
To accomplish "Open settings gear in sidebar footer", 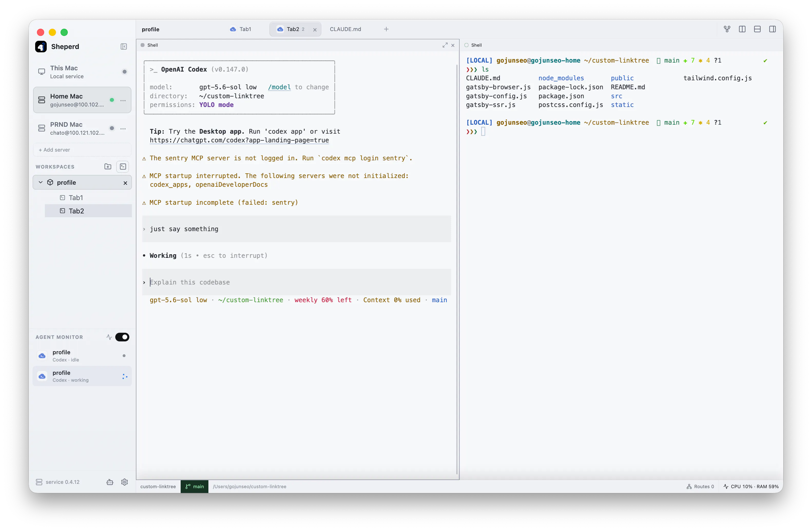I will click(x=124, y=482).
